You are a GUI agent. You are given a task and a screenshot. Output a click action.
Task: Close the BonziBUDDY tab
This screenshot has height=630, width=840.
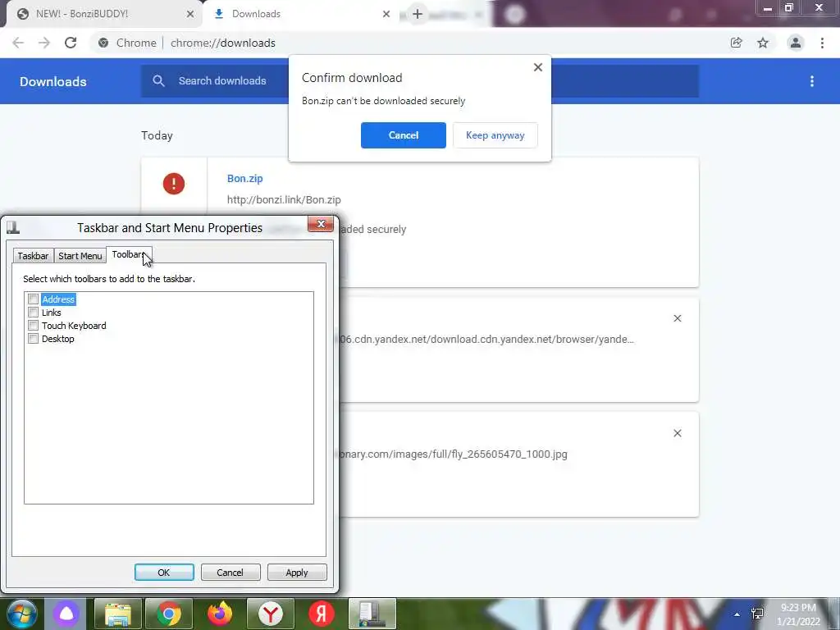click(190, 14)
